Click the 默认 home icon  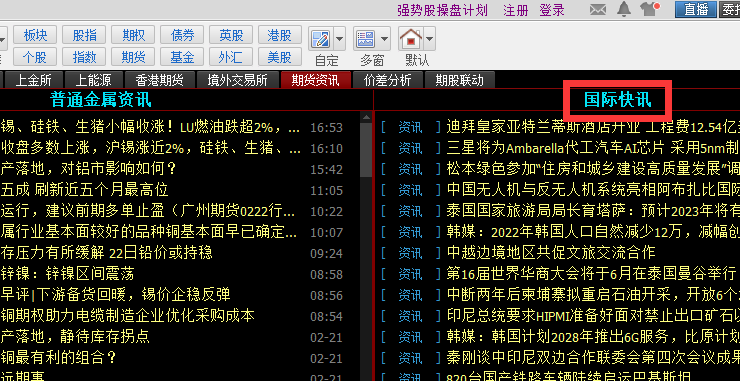pos(410,39)
